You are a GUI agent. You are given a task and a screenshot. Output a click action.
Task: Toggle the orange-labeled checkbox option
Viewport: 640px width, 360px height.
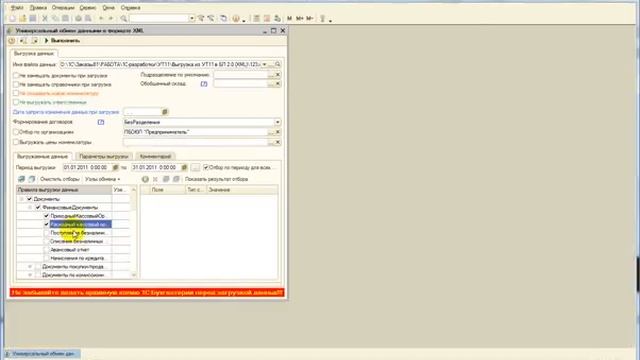[16, 93]
